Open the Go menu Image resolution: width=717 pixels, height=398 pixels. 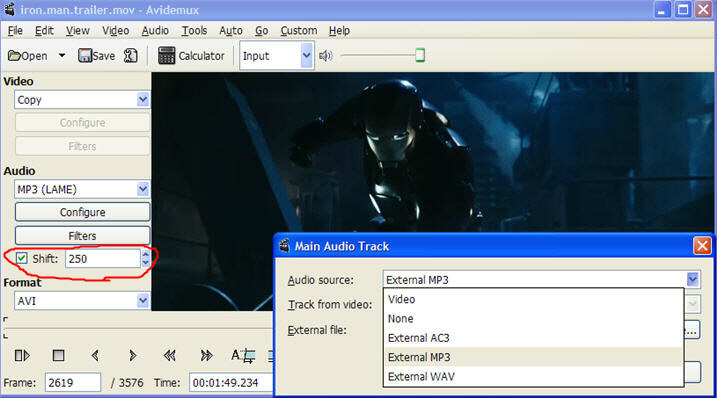point(262,31)
